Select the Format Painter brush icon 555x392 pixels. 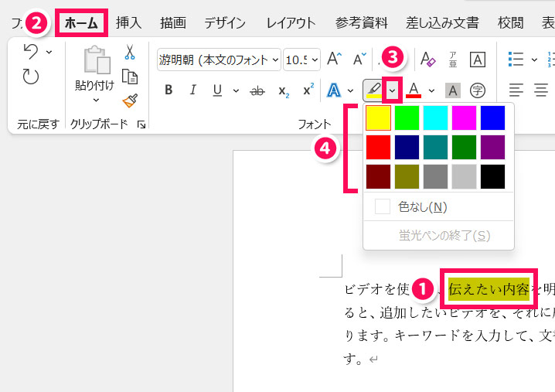130,101
